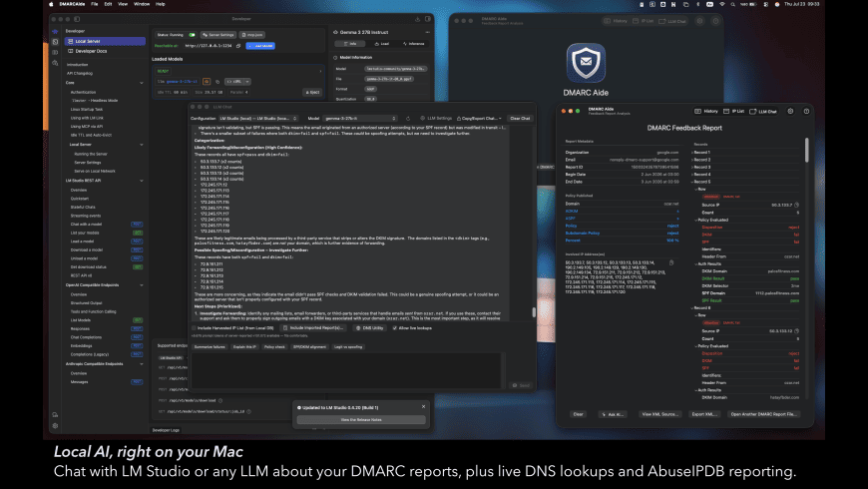Viewport: 868px width, 489px height.
Task: Collapse OpenAI Compatible Endpoints section
Action: (x=141, y=285)
